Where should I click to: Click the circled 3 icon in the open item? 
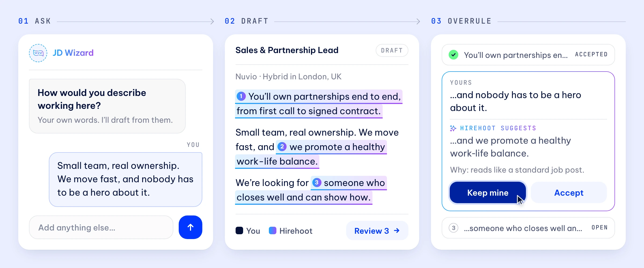(453, 228)
